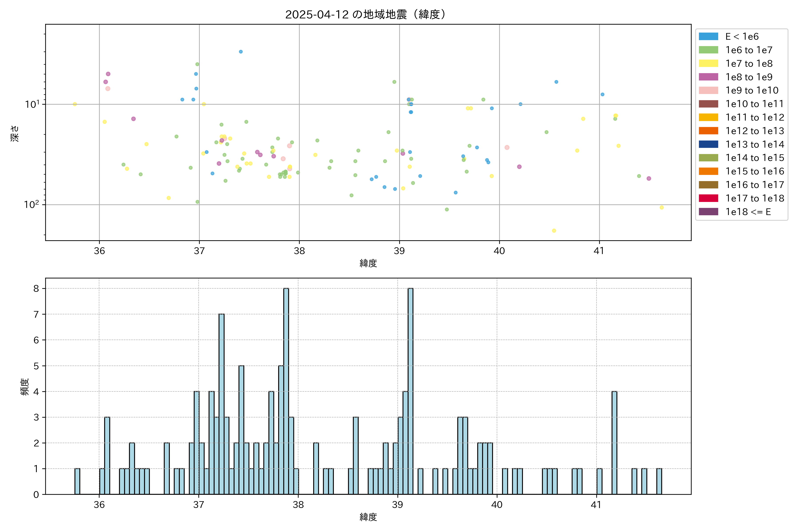Click the 10² tick on the depth axis
The height and width of the screenshot is (532, 798).
coord(31,204)
